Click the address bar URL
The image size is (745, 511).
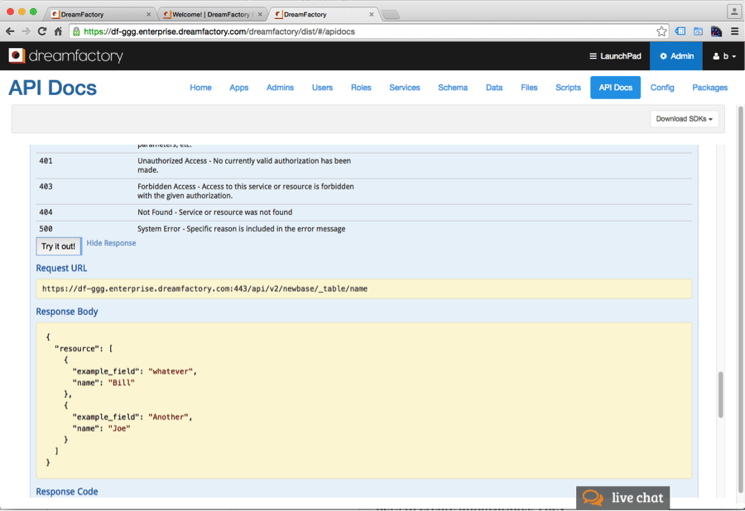[x=219, y=31]
